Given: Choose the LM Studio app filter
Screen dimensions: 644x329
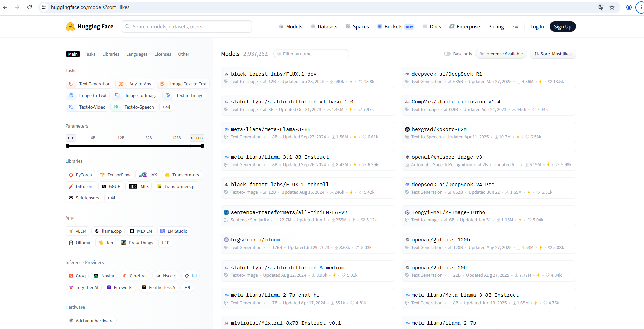Looking at the screenshot, I should 174,231.
